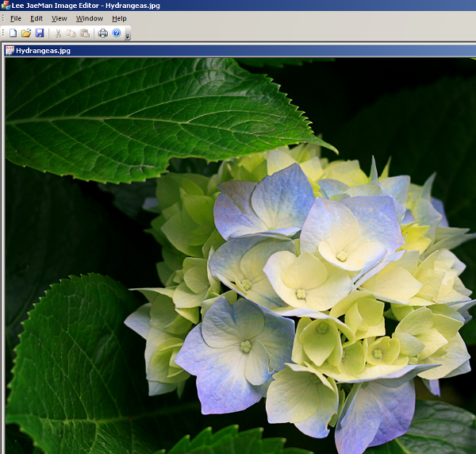Image resolution: width=476 pixels, height=454 pixels.
Task: Click the application icon in title bar
Action: click(6, 6)
